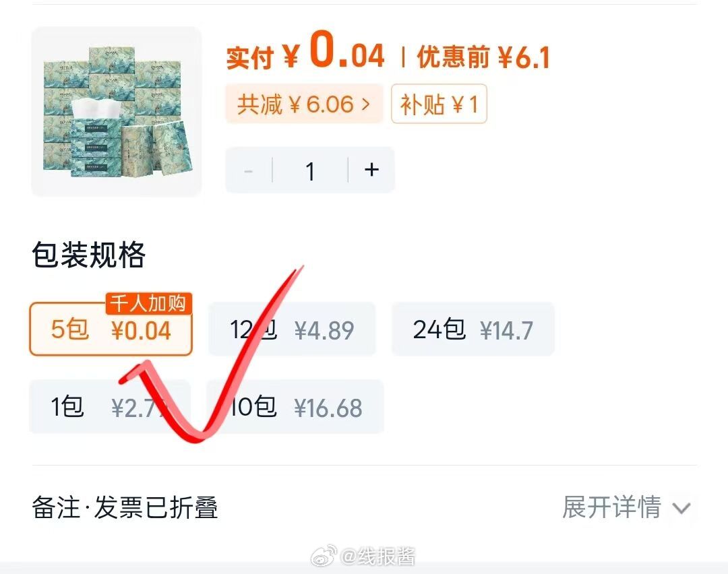Open the @线报酱 watermark link
728x574 pixels.
tap(378, 555)
